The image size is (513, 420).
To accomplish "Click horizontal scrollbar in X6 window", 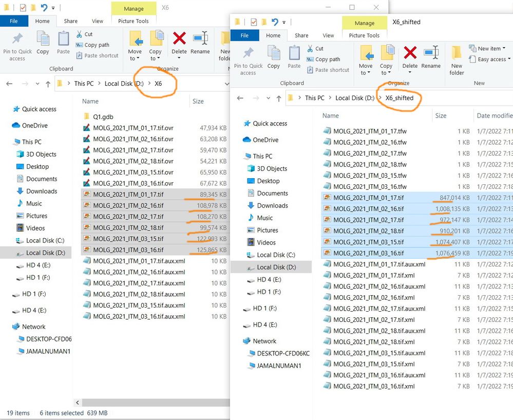I will coord(156,403).
